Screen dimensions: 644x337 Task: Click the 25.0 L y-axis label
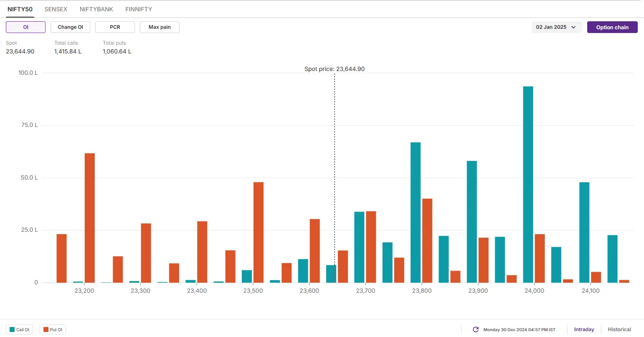tap(30, 230)
